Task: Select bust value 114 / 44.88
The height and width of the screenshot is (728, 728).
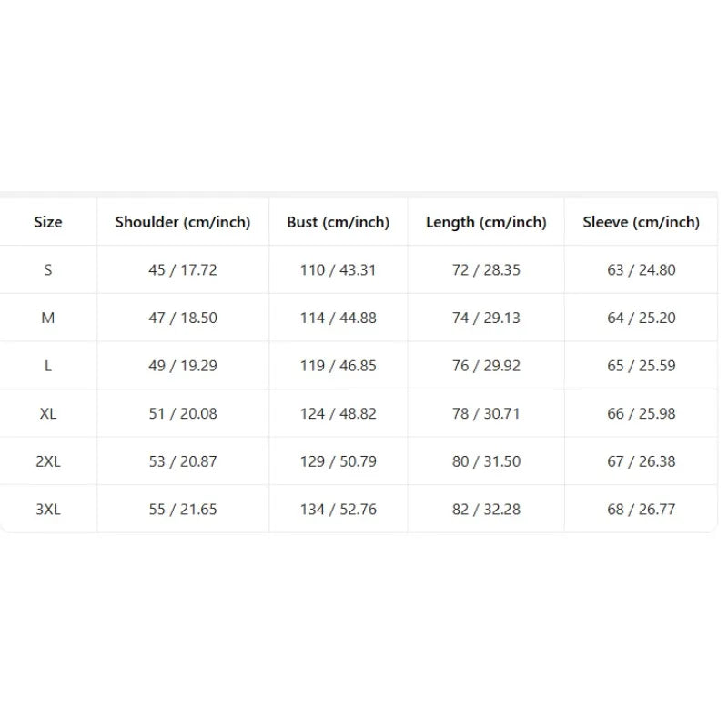Action: 338,318
